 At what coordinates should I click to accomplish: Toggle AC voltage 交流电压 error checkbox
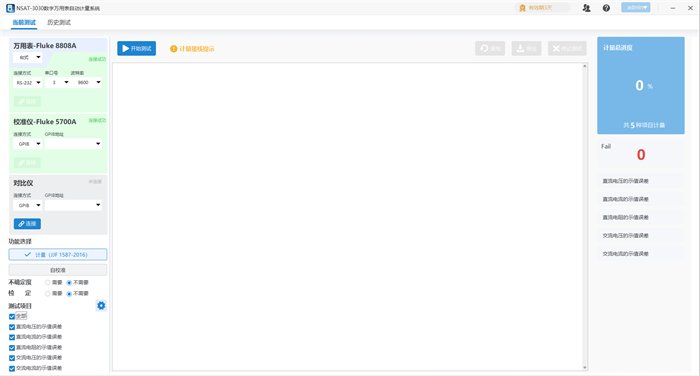point(12,358)
